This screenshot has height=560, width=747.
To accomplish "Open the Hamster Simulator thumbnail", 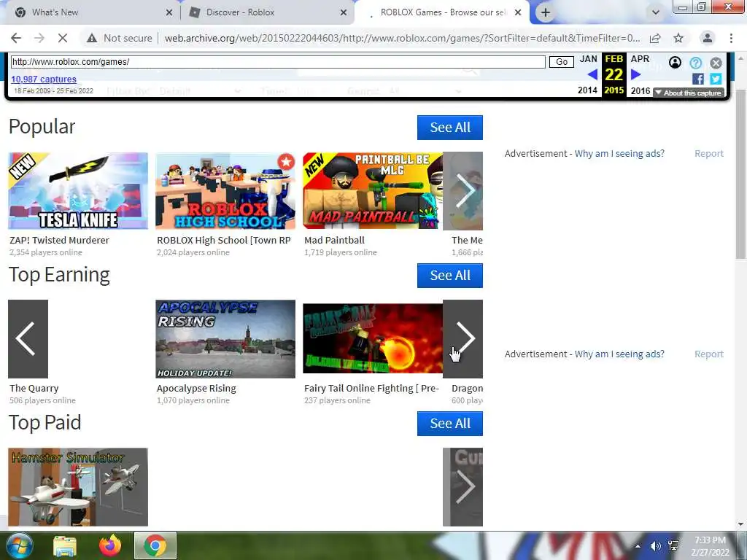I will (x=78, y=487).
